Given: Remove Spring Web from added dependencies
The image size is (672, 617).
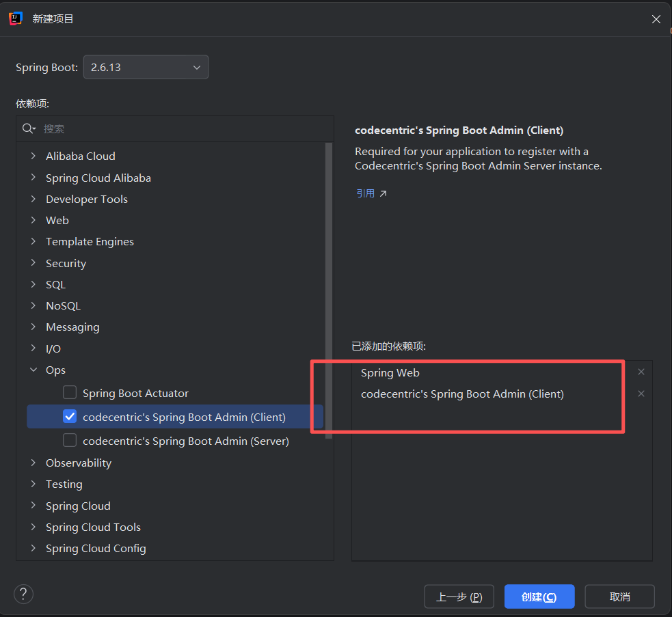Looking at the screenshot, I should 641,372.
